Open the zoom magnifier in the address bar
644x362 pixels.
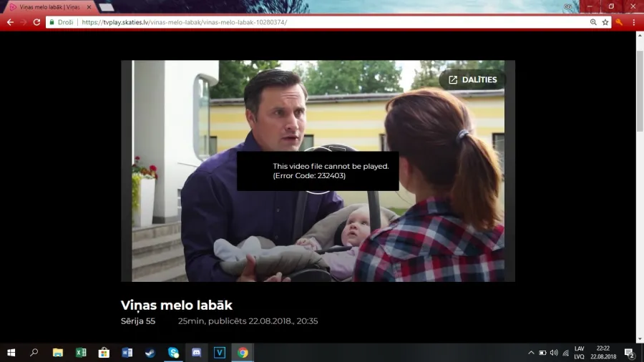[593, 22]
